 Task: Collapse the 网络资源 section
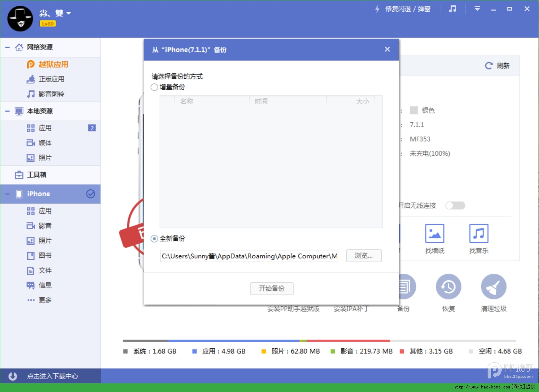(7, 47)
